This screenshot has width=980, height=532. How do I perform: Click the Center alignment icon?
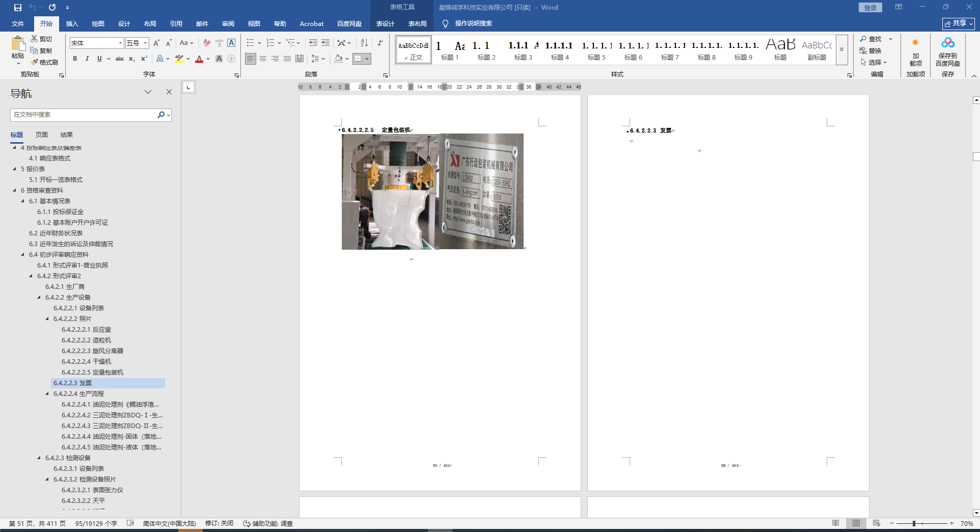pos(263,59)
